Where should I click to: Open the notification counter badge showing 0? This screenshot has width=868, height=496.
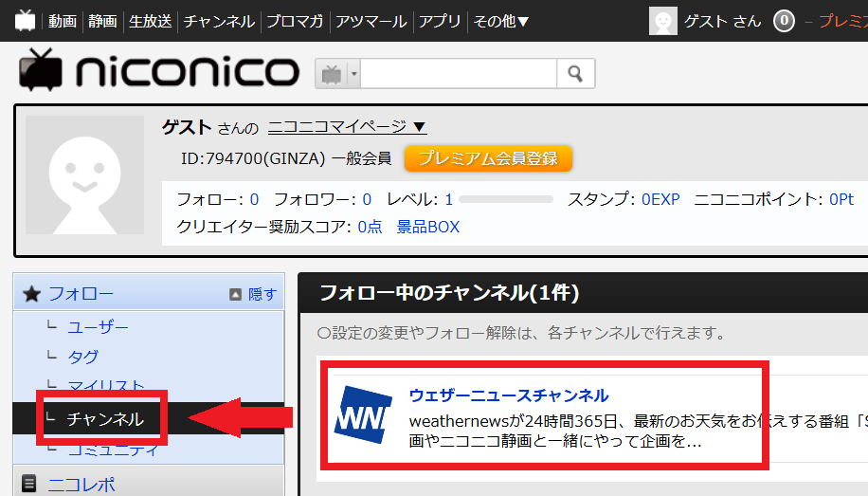(784, 21)
